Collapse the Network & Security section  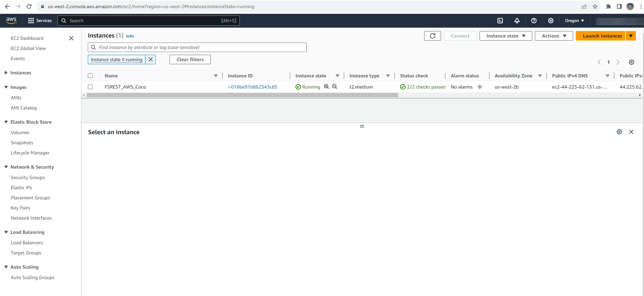[x=6, y=167]
